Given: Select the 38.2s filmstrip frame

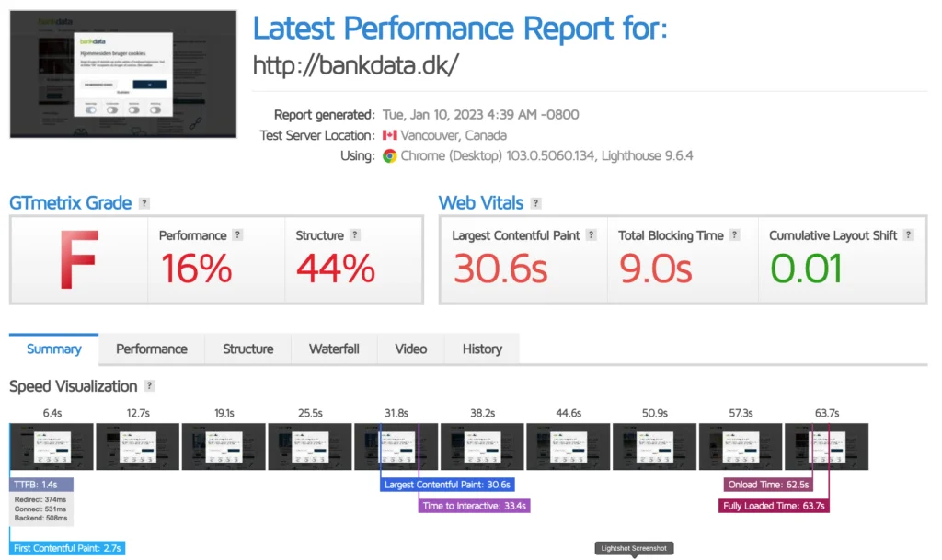Looking at the screenshot, I should click(x=482, y=446).
